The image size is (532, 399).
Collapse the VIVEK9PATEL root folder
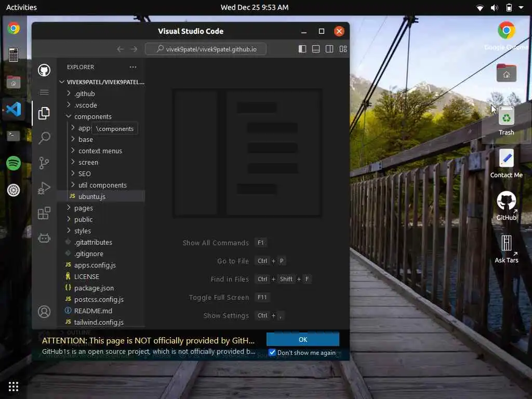coord(102,82)
